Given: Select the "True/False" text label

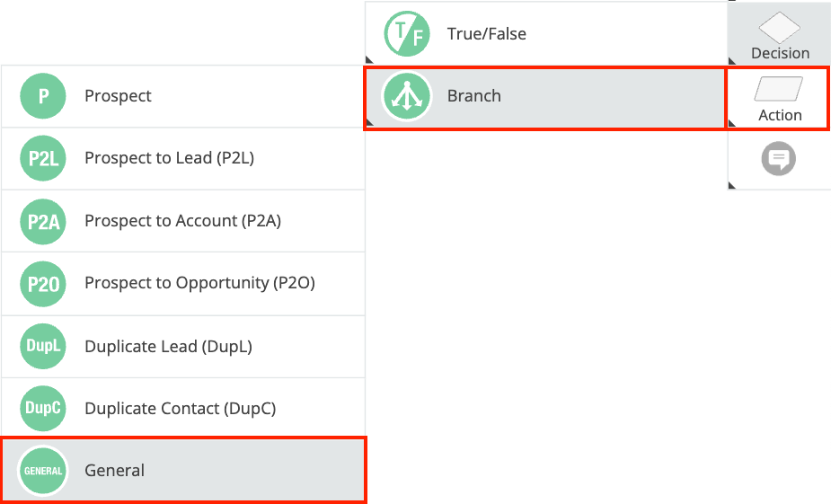Looking at the screenshot, I should pyautogui.click(x=486, y=34).
